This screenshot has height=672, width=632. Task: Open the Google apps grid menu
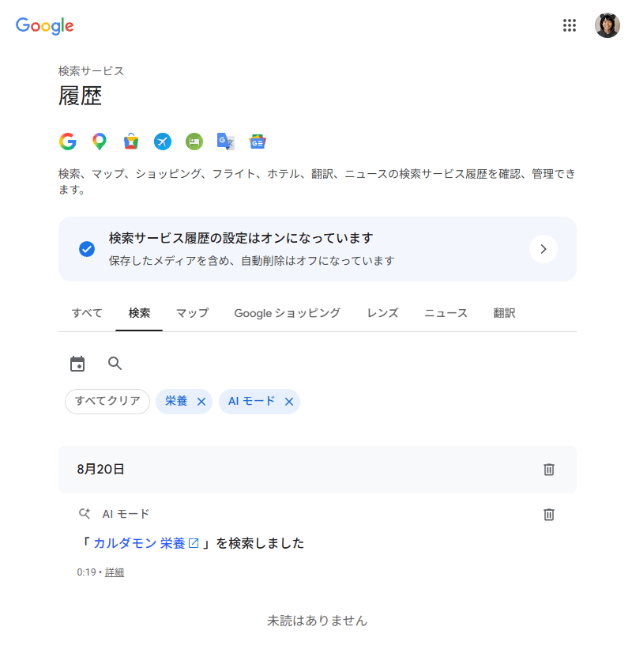pos(569,25)
